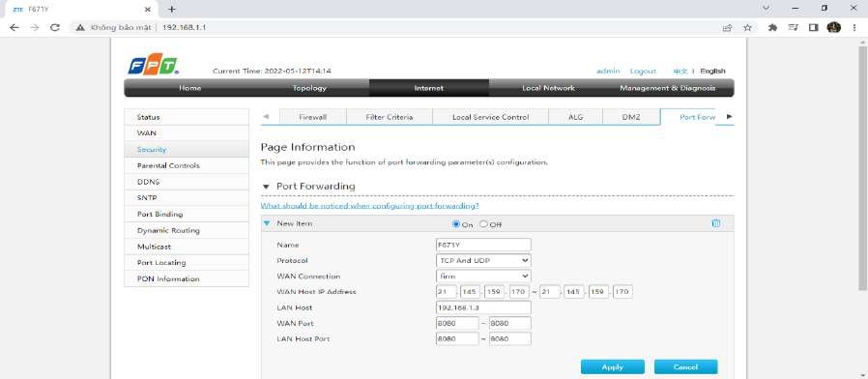Open Dynamic Routing in the sidebar

coord(187,230)
